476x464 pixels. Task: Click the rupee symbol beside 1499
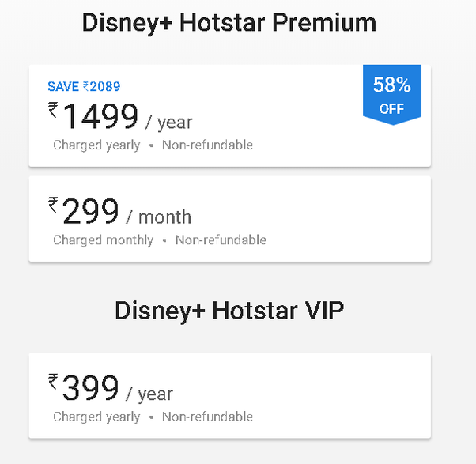53,111
